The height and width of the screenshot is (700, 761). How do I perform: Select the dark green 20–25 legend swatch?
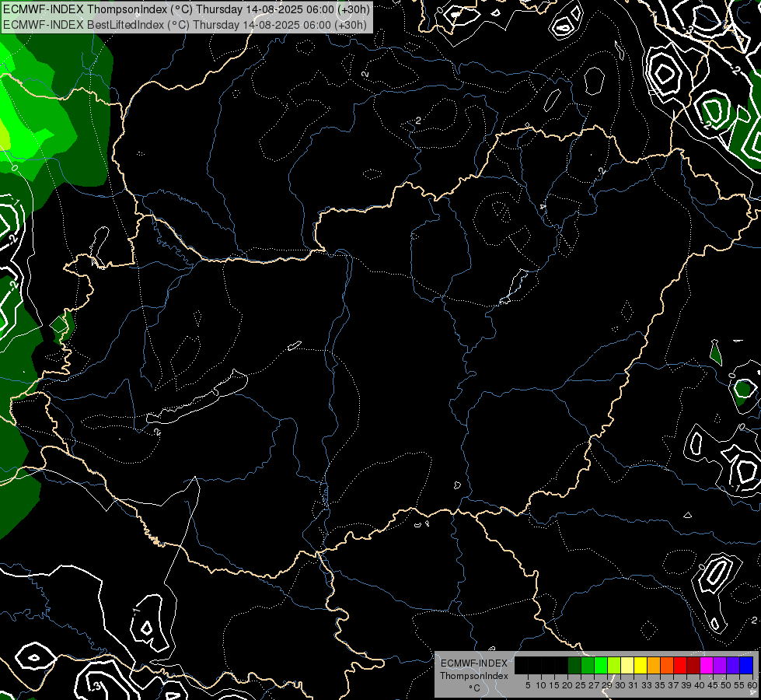point(574,665)
